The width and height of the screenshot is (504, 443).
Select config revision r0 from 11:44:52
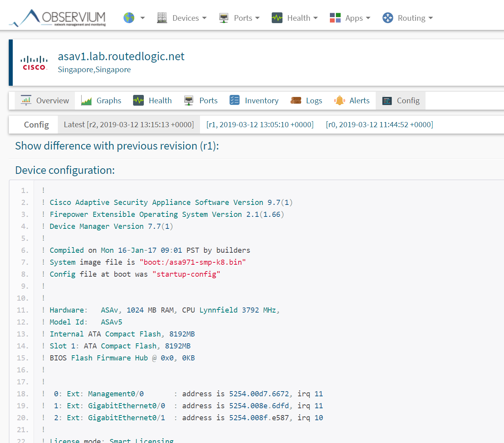pos(379,125)
